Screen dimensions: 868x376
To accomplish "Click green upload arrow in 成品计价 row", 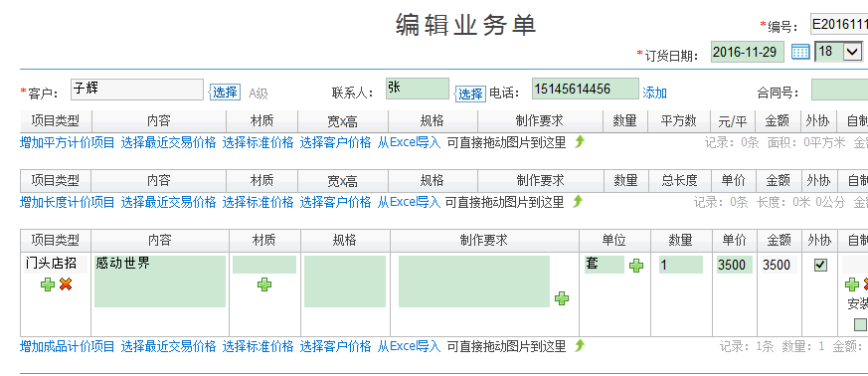I will [x=579, y=345].
